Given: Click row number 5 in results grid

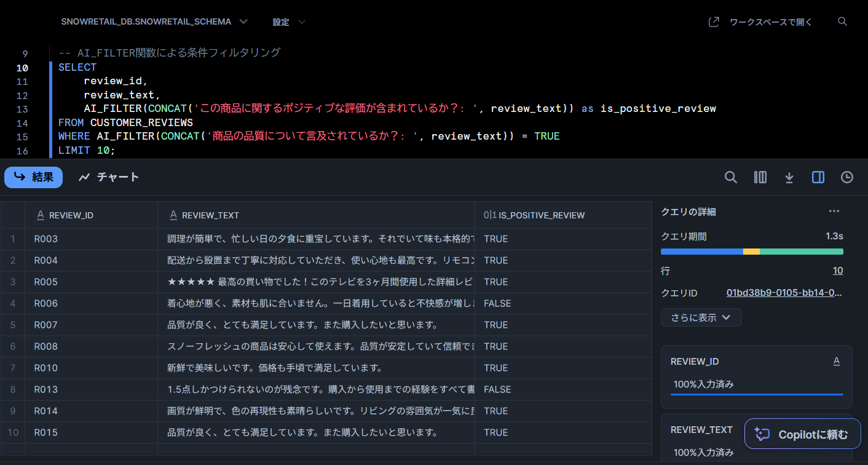Looking at the screenshot, I should tap(13, 325).
